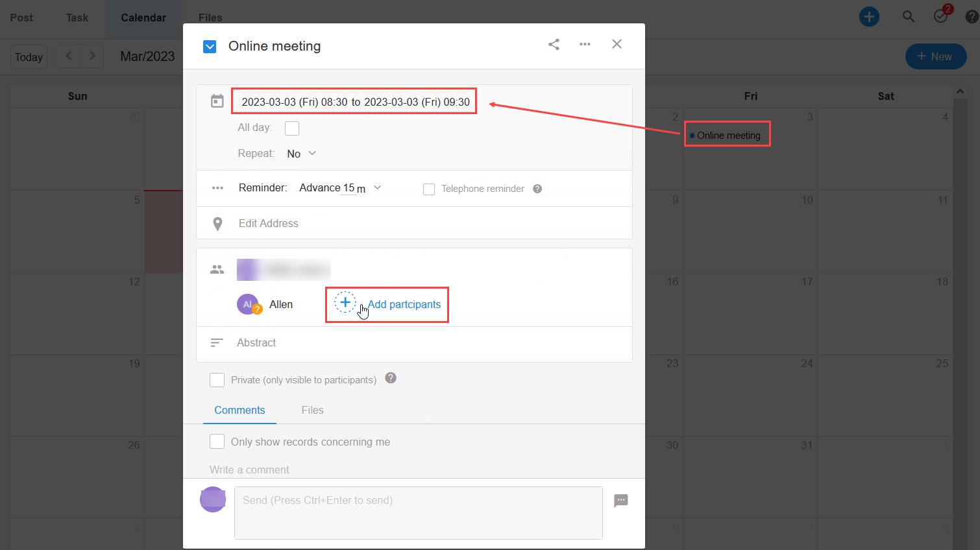Go to next month arrow
This screenshot has width=980, height=550.
pyautogui.click(x=92, y=56)
